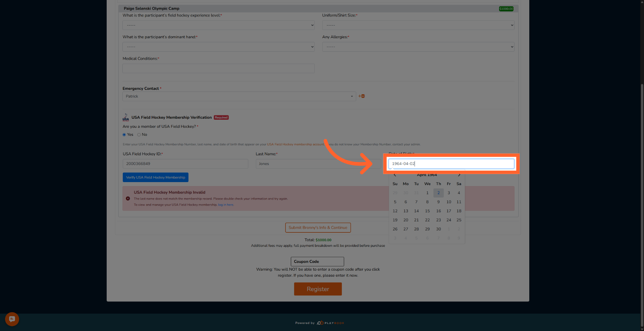Open the chat support bubble
Viewport: 644px width, 331px height.
12,319
